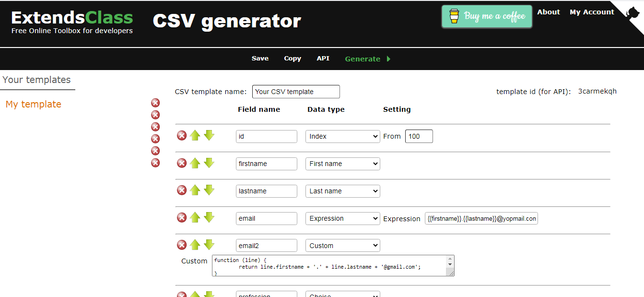Click the Generate menu item
Viewport: 644px width, 297px height.
pyautogui.click(x=363, y=59)
